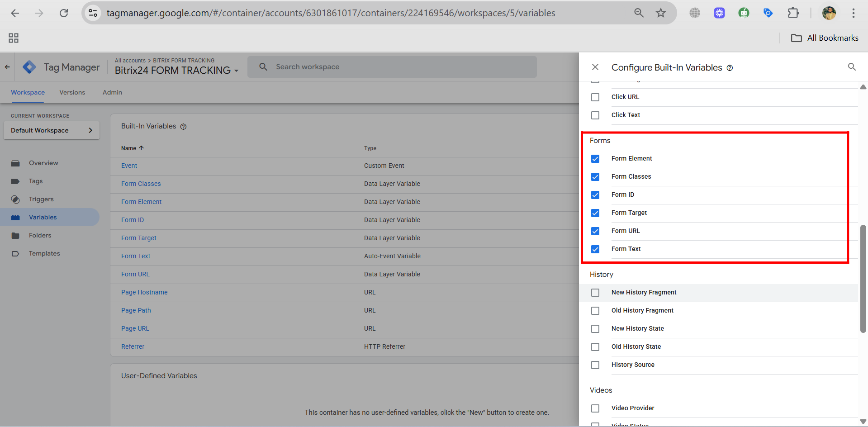Uncheck the Form ID checkbox
This screenshot has height=427, width=868.
595,195
